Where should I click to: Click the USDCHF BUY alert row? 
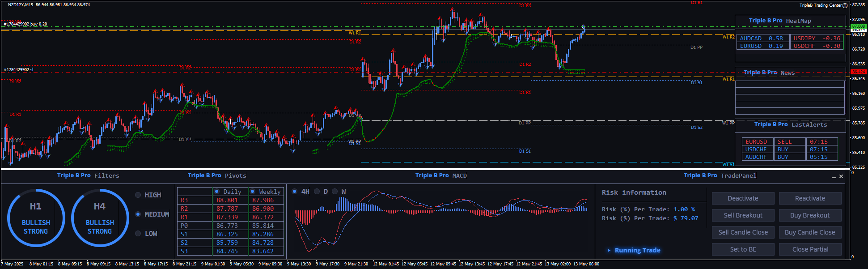tap(789, 149)
